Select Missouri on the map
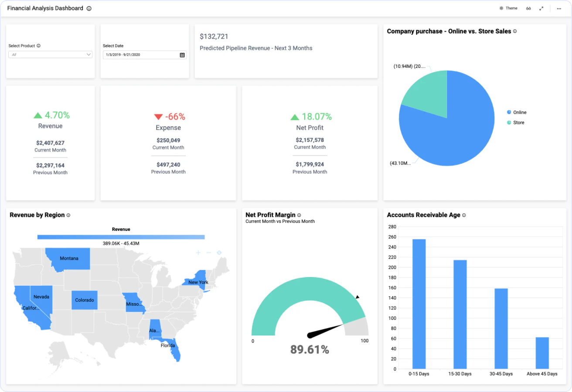This screenshot has height=392, width=572. [133, 304]
